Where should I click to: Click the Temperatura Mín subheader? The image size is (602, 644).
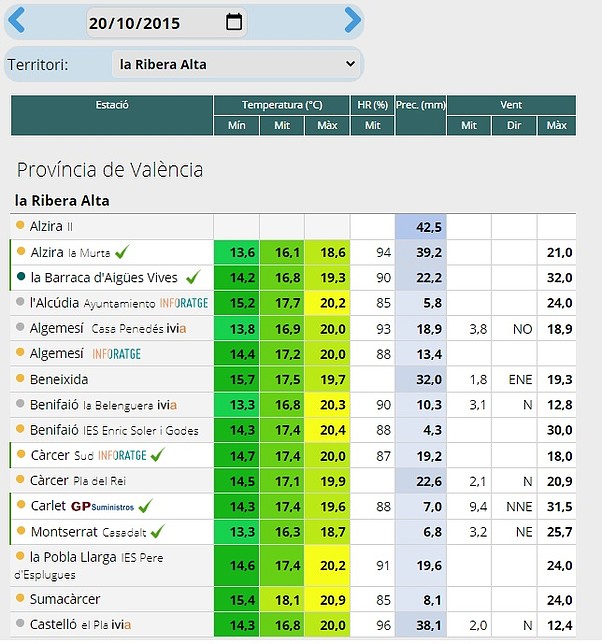[x=237, y=125]
